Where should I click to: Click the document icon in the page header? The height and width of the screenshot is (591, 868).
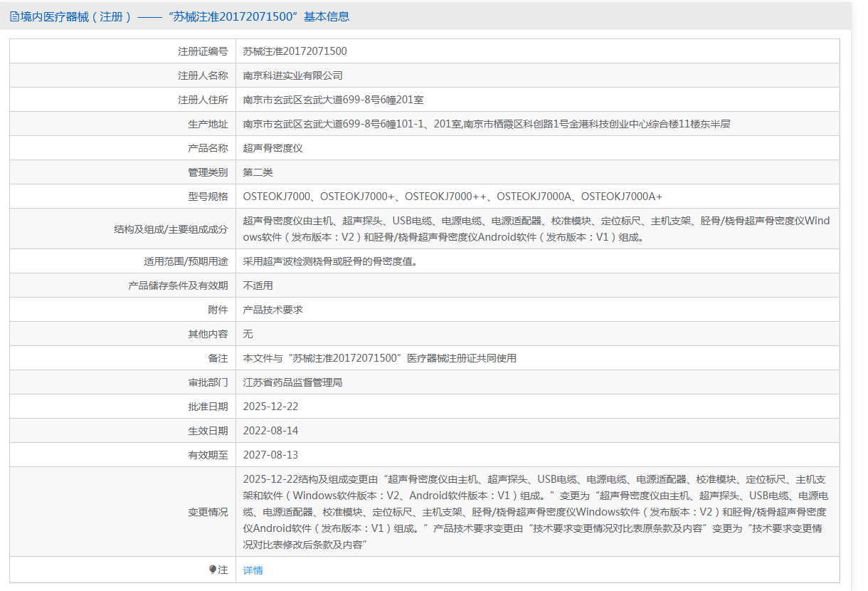[x=14, y=16]
